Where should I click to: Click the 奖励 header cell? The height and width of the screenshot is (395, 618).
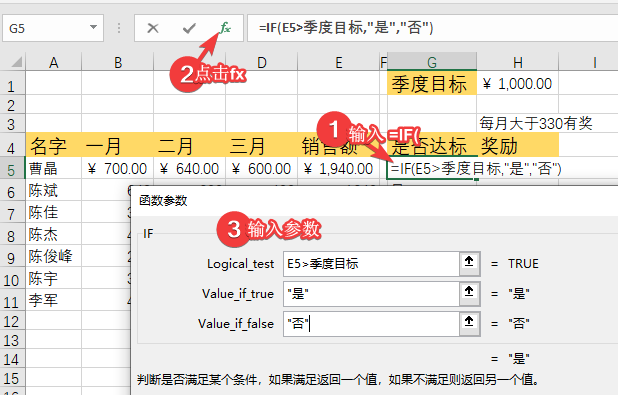point(517,145)
